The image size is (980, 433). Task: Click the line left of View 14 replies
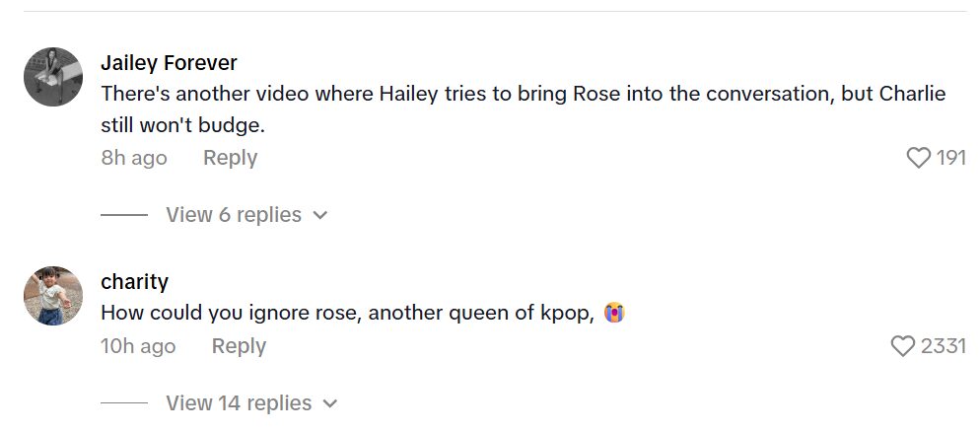click(x=124, y=403)
